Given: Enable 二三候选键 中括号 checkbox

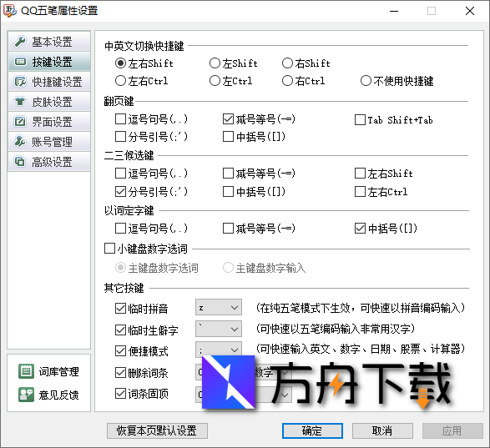Looking at the screenshot, I should [x=228, y=192].
